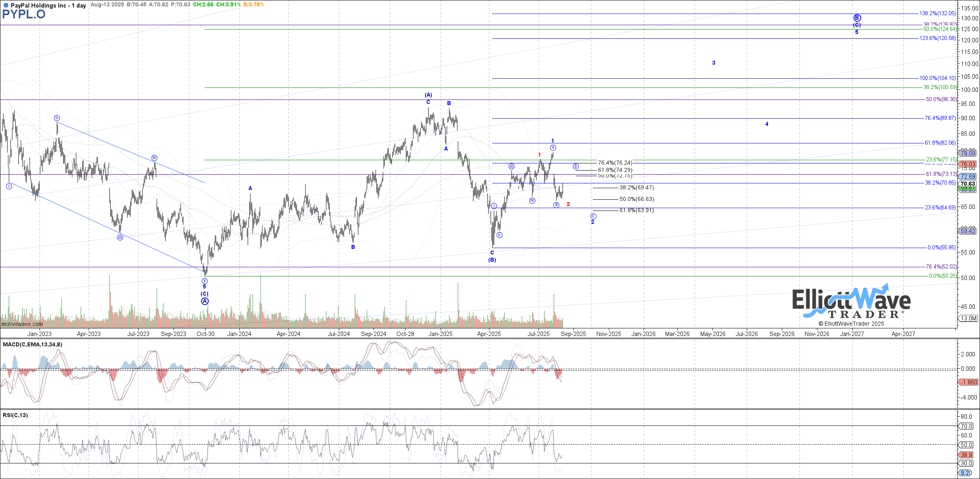Click the 79.09 gray price tag on price axis

coord(968,153)
